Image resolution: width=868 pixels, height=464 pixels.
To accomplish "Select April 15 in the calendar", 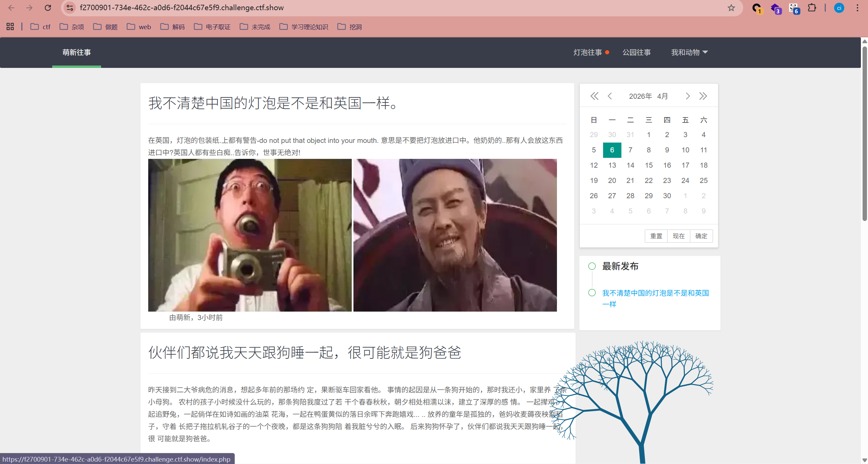I will click(649, 165).
